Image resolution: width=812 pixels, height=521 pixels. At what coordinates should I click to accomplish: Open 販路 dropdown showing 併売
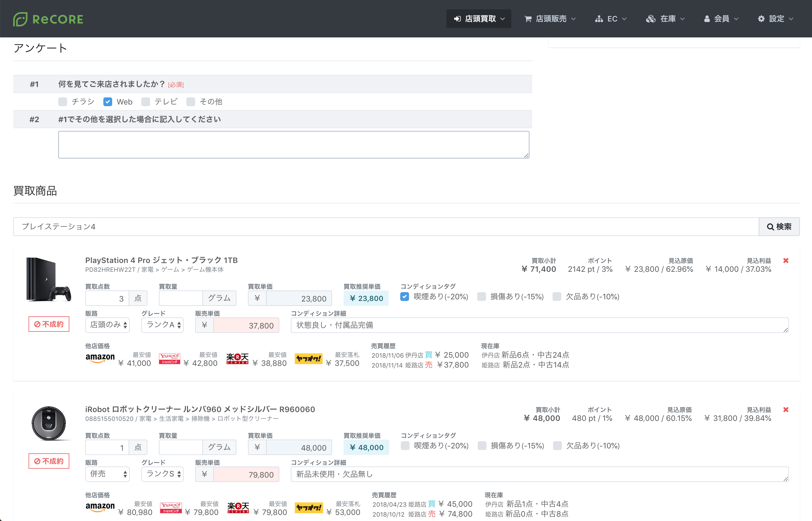coord(107,474)
